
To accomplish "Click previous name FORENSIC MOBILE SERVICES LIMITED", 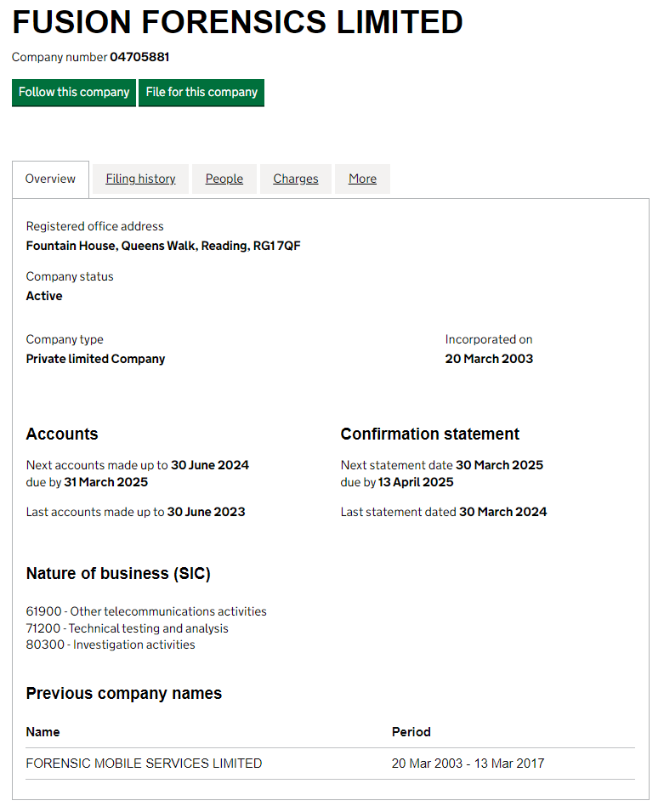I will coord(144,764).
